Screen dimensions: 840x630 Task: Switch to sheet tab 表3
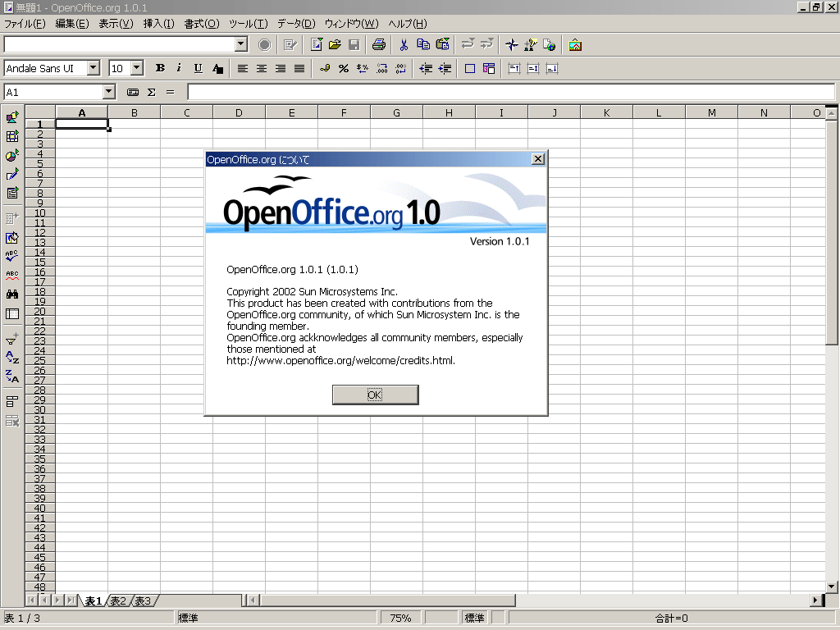[x=143, y=600]
